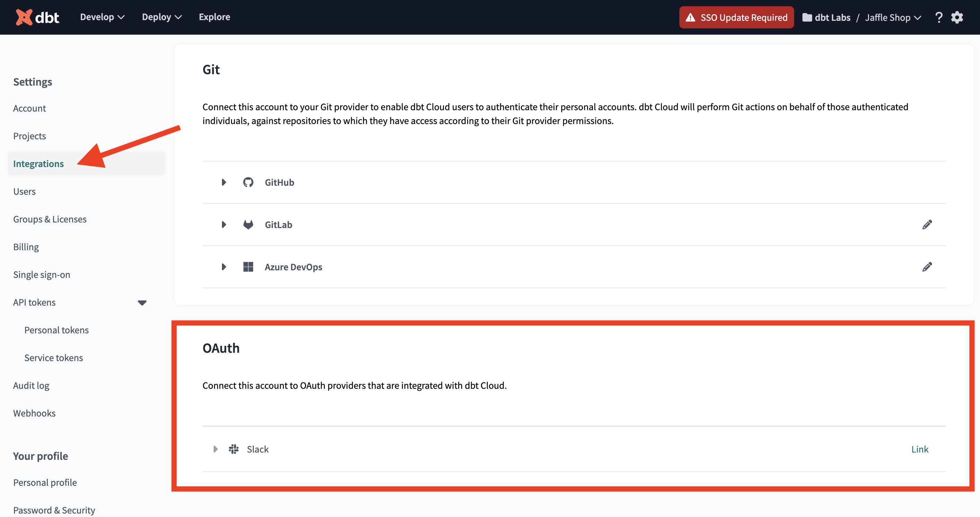
Task: Edit Azure DevOps integration with pencil icon
Action: point(927,267)
